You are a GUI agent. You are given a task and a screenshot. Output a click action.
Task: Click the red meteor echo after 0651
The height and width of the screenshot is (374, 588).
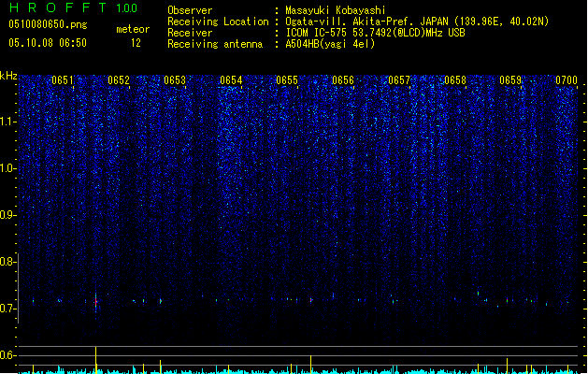(x=96, y=302)
